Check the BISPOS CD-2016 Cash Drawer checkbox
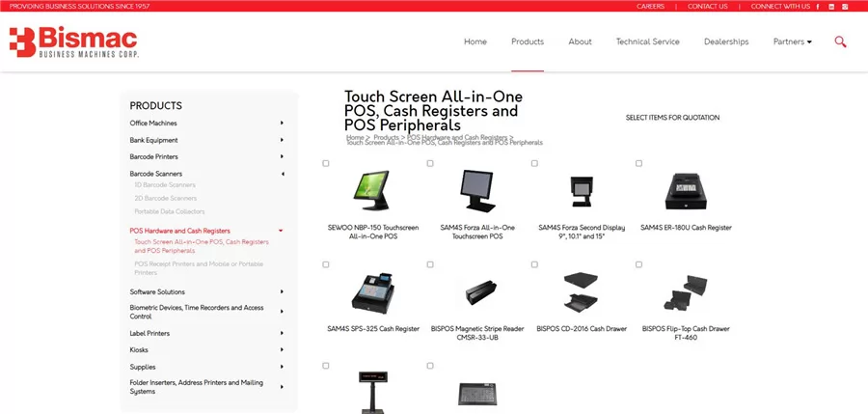This screenshot has width=868, height=414. click(x=534, y=265)
